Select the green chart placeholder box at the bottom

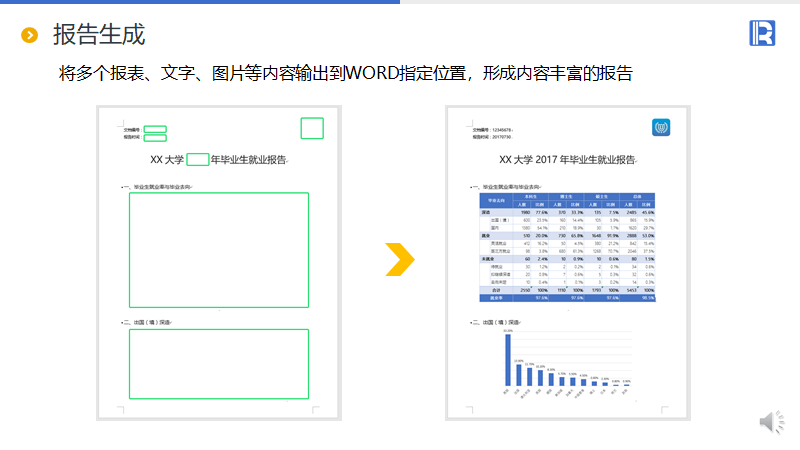click(x=220, y=363)
